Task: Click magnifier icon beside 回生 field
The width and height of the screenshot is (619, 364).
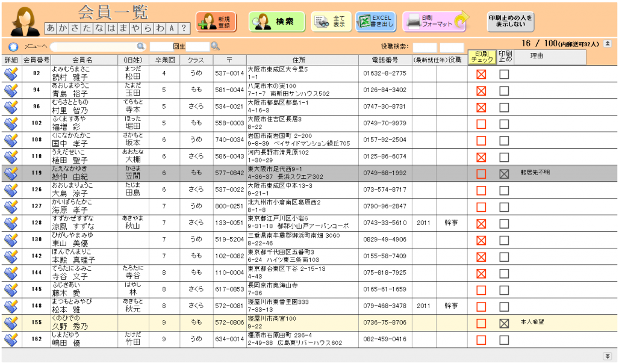Action: [x=215, y=46]
